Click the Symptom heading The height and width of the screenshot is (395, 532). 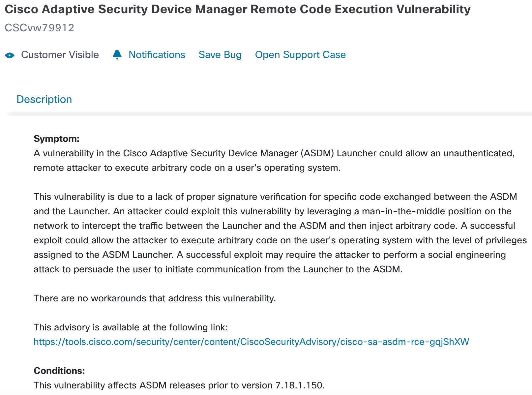pos(57,138)
